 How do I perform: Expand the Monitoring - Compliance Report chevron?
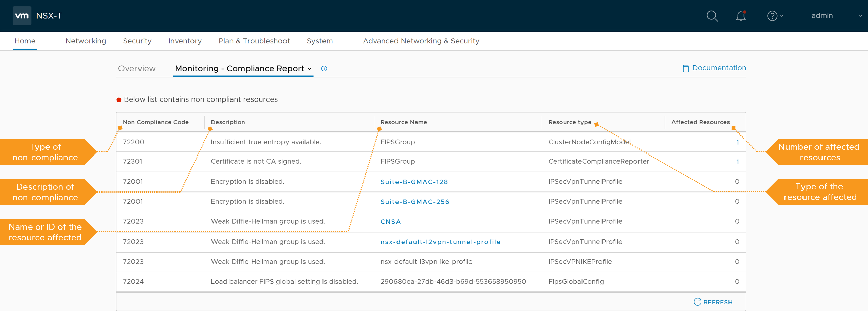[309, 69]
